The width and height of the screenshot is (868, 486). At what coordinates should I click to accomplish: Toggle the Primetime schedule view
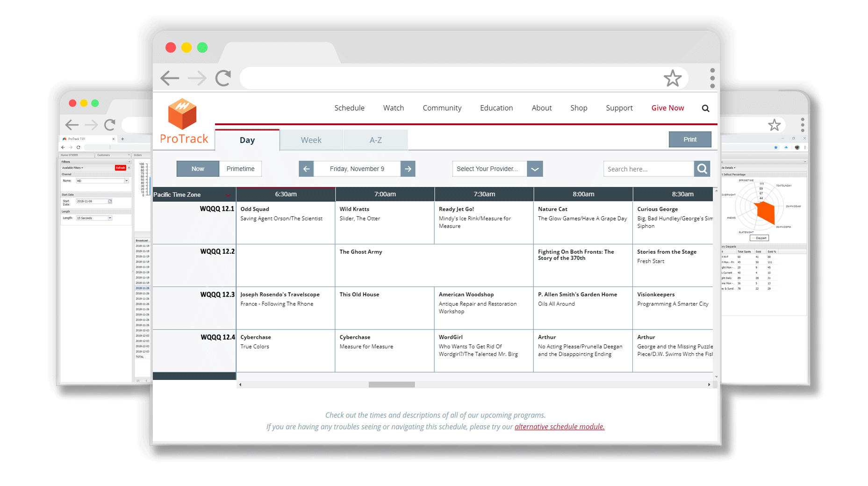(240, 169)
